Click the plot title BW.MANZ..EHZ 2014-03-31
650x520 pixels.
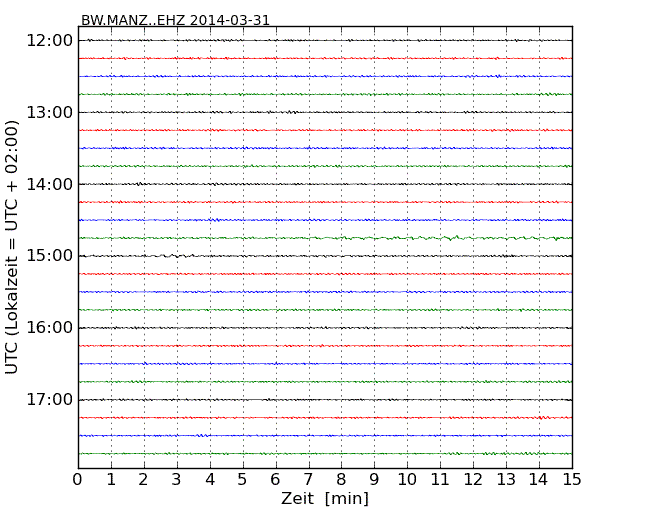click(x=175, y=20)
